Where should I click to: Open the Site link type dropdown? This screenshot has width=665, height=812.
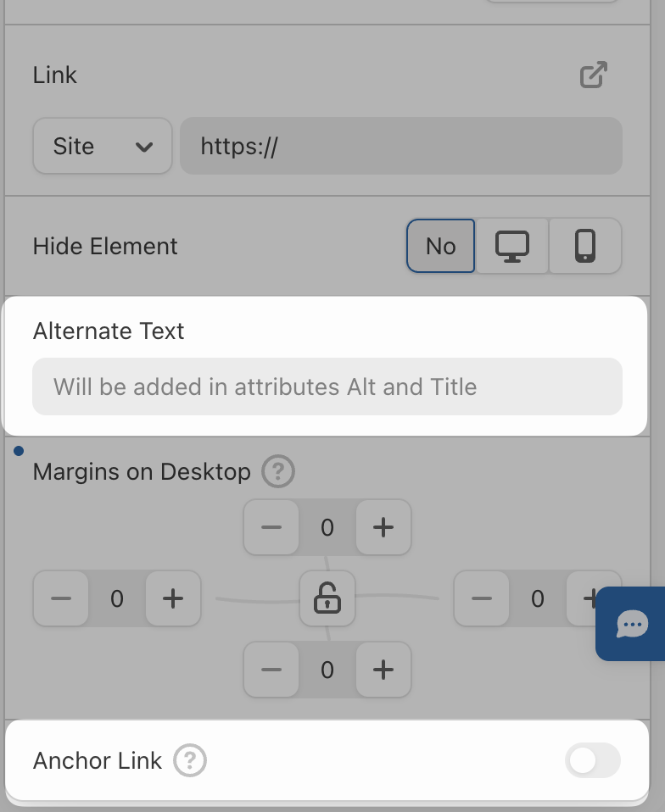coord(102,146)
